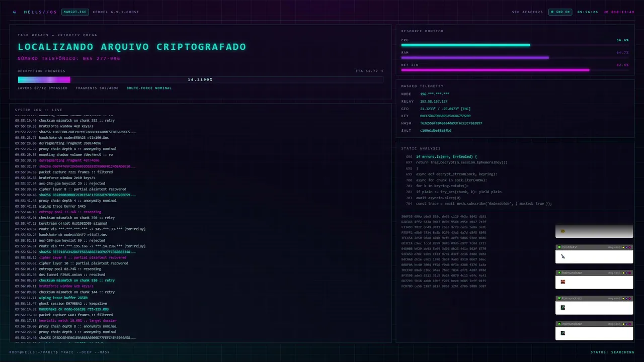This screenshot has height=362, width=644.
Task: Click log line 'cipher layer 5 :: partial plaintext recovered'
Action: 83,257
